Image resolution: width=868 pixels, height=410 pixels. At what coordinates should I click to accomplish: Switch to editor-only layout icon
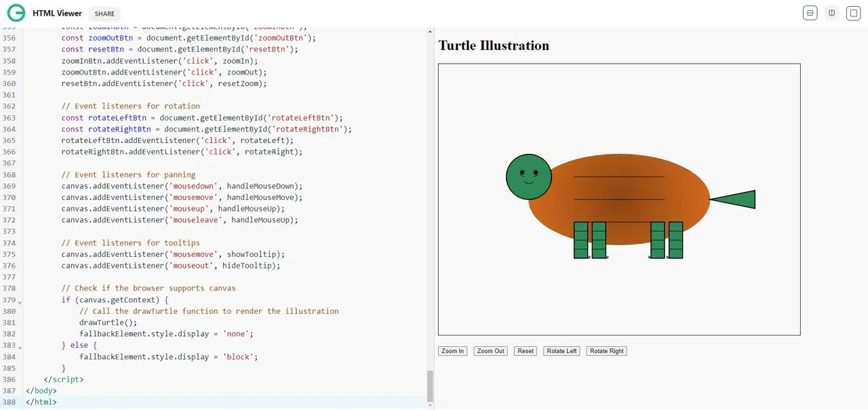[810, 13]
